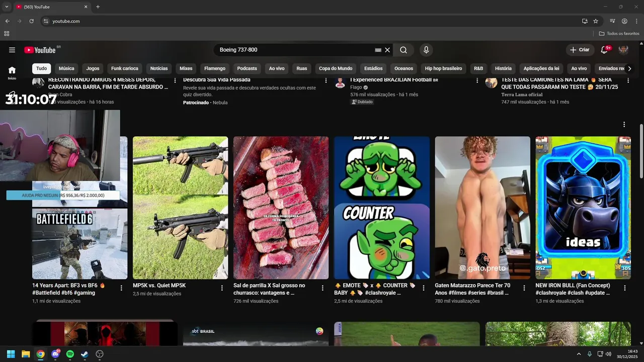Open the Iron Bull ideas thumbnail
The image size is (644, 362).
(583, 208)
